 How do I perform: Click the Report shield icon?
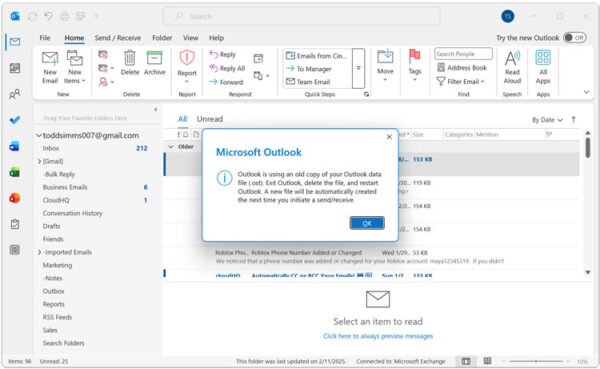coord(187,58)
